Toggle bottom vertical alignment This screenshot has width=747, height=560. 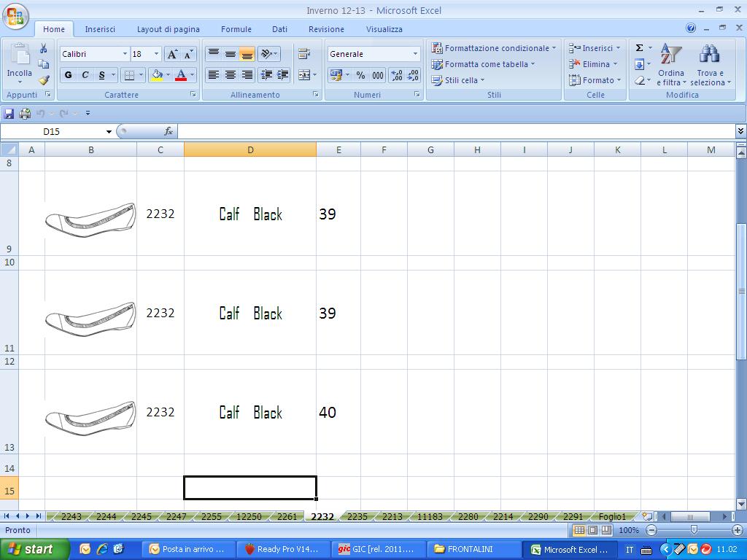[x=247, y=54]
